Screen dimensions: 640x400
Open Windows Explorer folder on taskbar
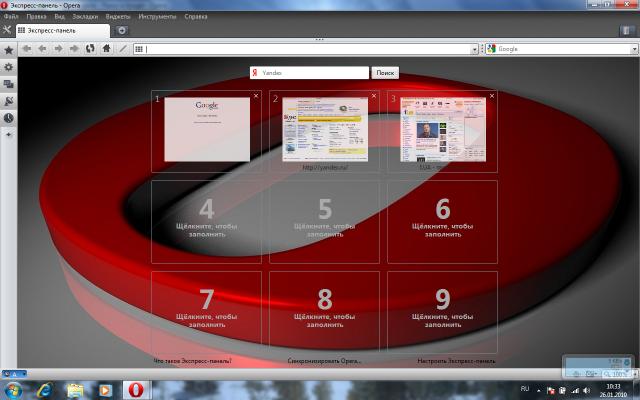[x=75, y=391]
